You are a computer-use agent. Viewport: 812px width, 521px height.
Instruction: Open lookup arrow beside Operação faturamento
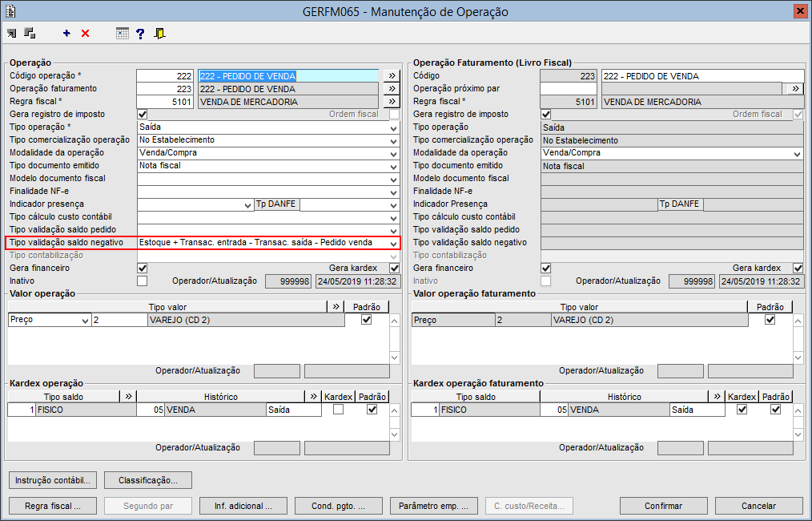tap(392, 89)
